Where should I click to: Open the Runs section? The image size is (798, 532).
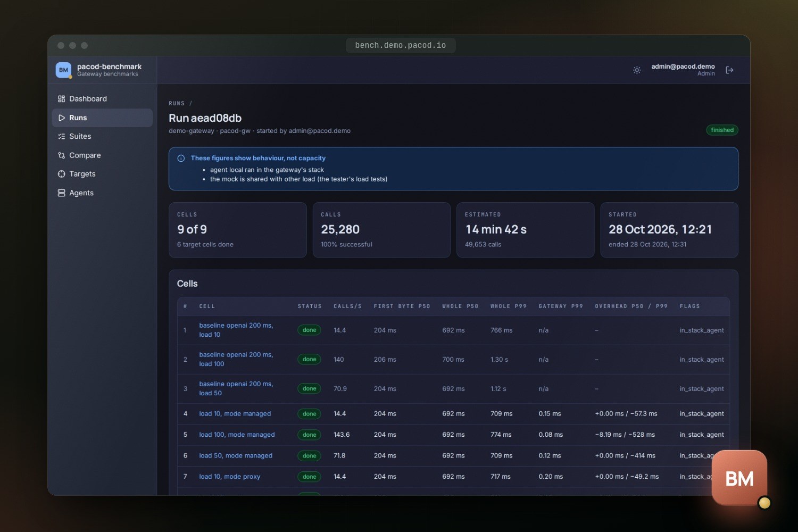point(102,118)
